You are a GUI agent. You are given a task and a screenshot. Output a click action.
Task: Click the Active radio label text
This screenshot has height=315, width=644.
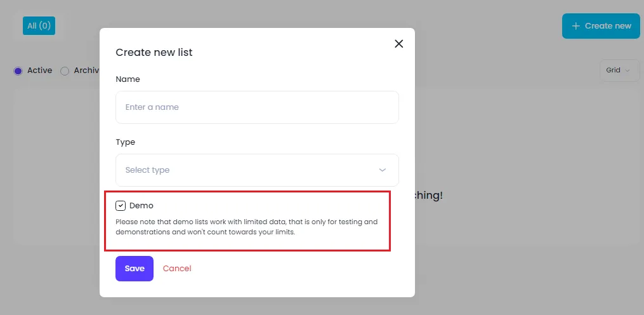tap(39, 70)
